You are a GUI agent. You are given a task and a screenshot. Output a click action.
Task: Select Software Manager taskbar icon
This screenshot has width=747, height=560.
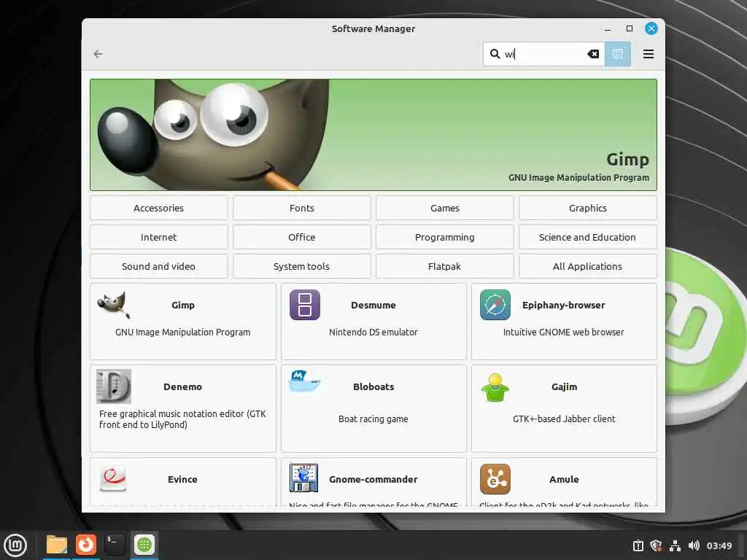coord(144,545)
